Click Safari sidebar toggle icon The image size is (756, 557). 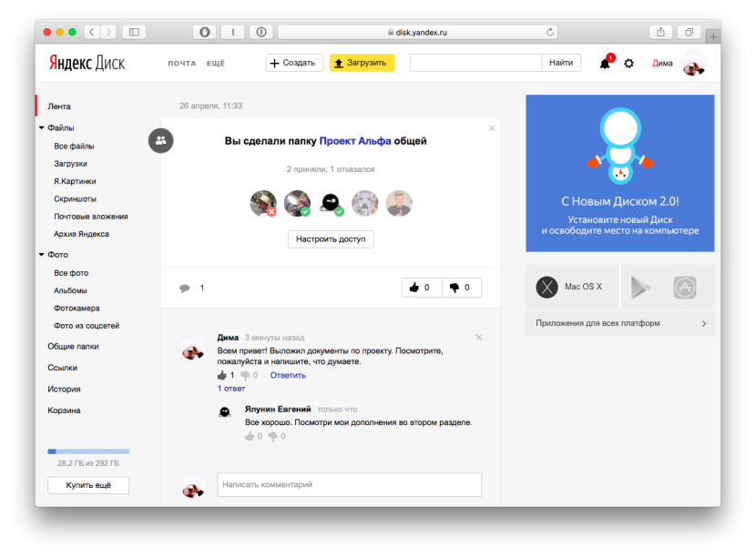point(134,32)
